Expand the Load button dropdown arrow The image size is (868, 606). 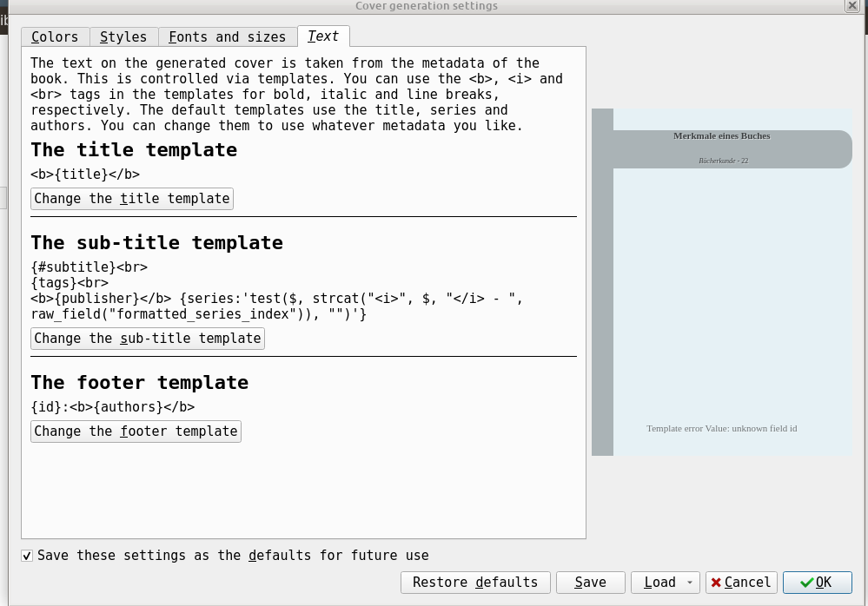(690, 583)
